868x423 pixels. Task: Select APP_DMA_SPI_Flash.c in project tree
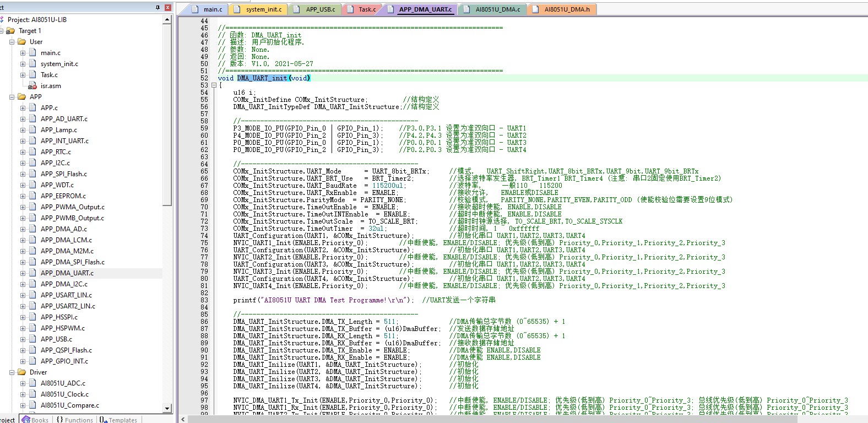73,262
